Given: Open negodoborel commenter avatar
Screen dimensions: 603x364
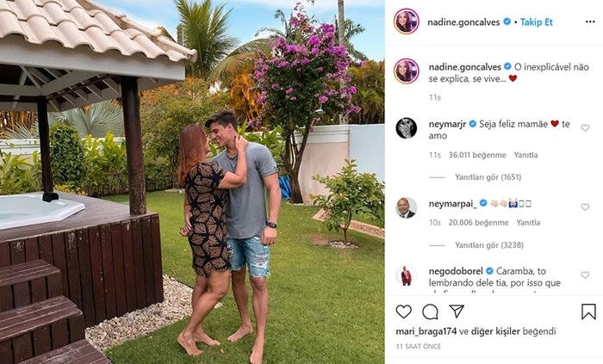Looking at the screenshot, I should pos(406,275).
